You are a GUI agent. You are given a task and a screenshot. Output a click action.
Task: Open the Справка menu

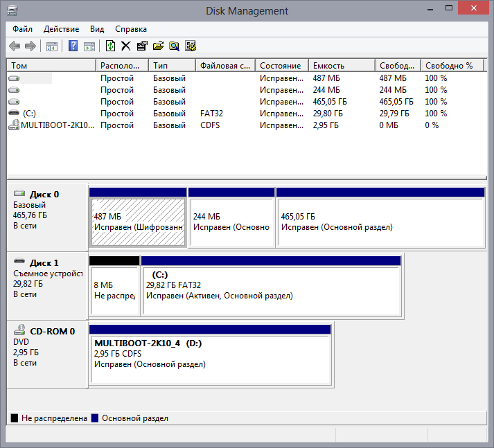click(x=130, y=29)
